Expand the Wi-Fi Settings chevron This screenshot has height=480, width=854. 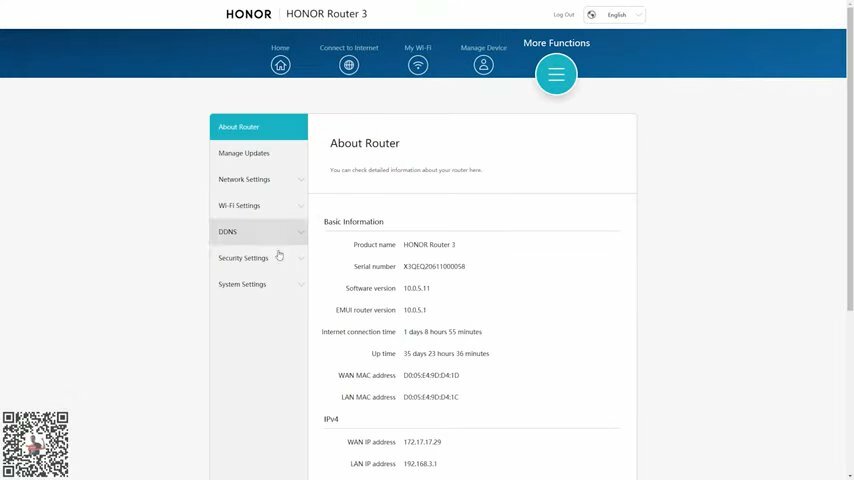301,205
